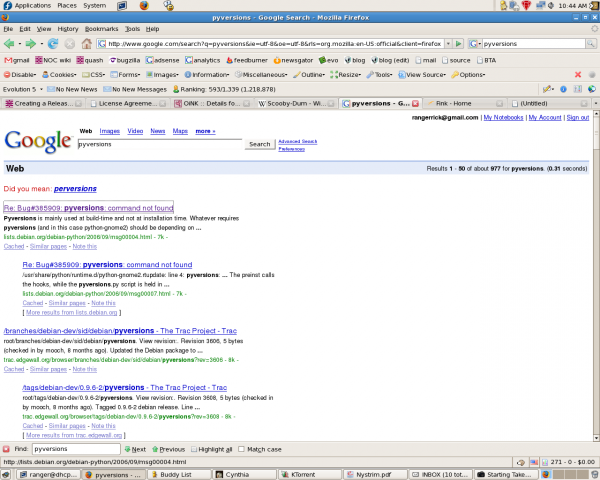600x480 pixels.
Task: Reload the page with the refresh icon
Action: coord(53,44)
